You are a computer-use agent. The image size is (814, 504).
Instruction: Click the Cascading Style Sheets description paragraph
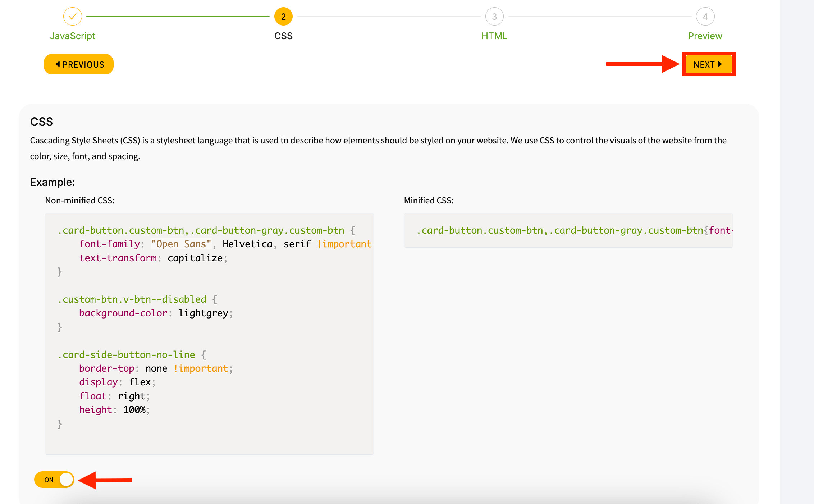click(378, 148)
